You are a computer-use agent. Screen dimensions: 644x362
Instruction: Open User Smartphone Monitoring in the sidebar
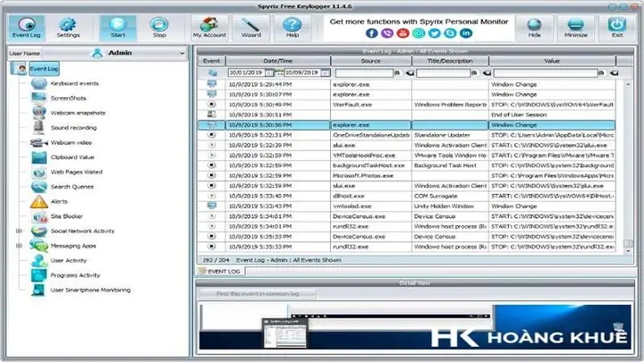pos(90,290)
